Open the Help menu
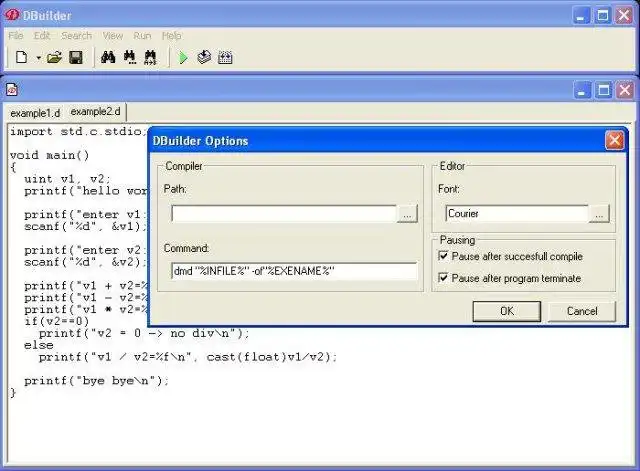The height and width of the screenshot is (471, 640). (171, 36)
